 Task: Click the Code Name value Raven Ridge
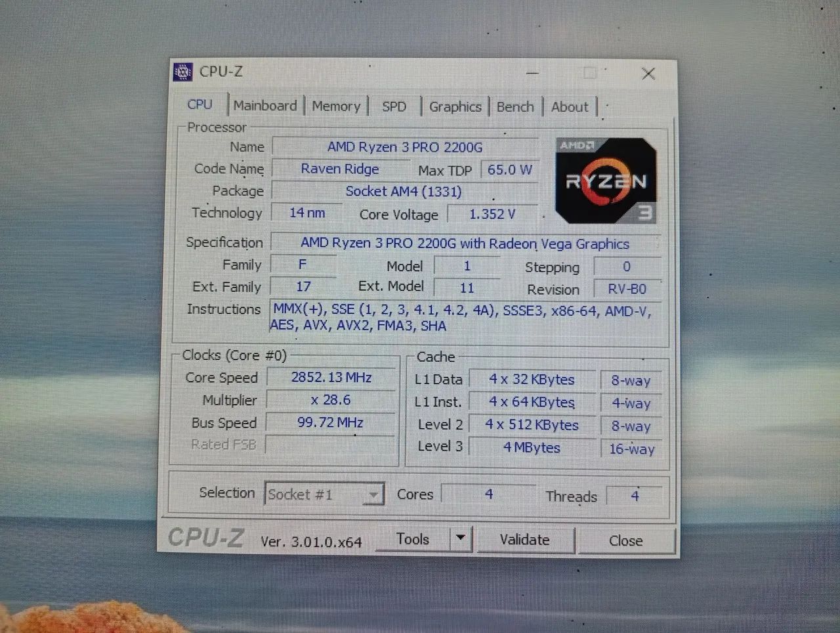coord(340,169)
